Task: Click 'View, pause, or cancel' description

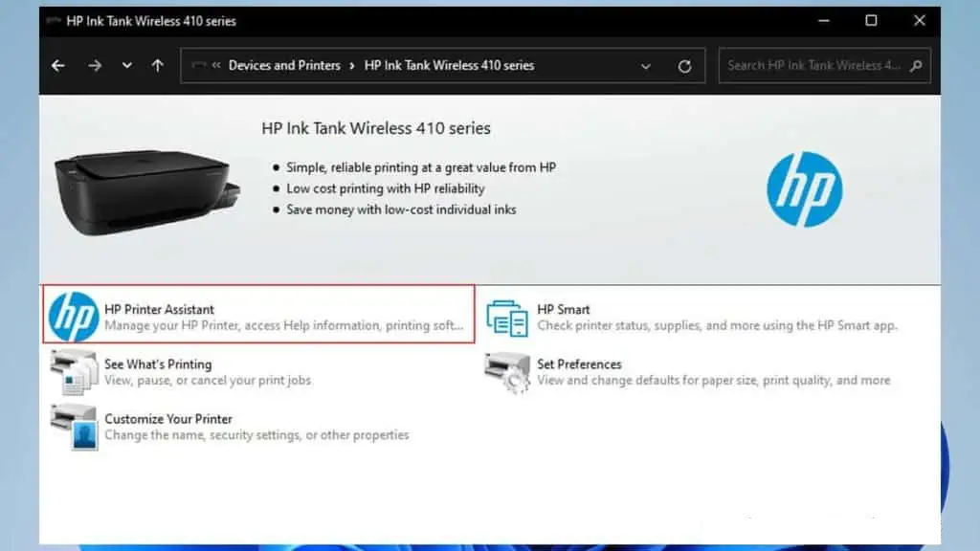Action: 208,380
